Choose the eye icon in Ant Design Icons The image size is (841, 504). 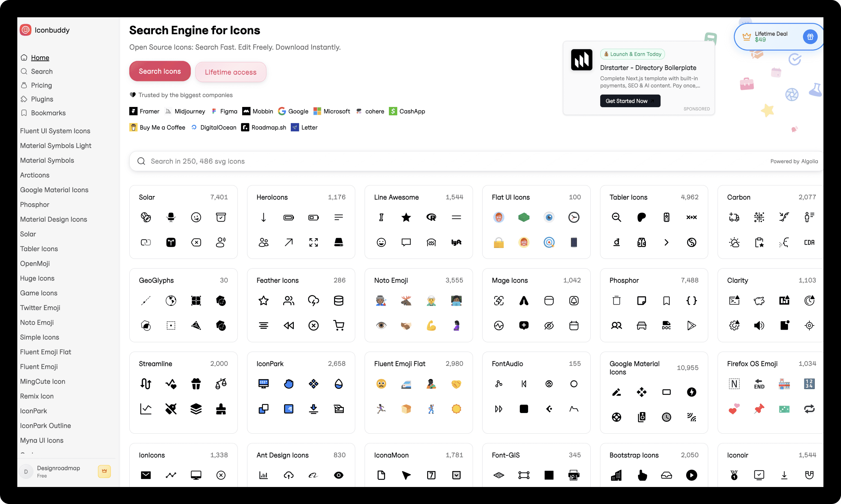point(338,475)
